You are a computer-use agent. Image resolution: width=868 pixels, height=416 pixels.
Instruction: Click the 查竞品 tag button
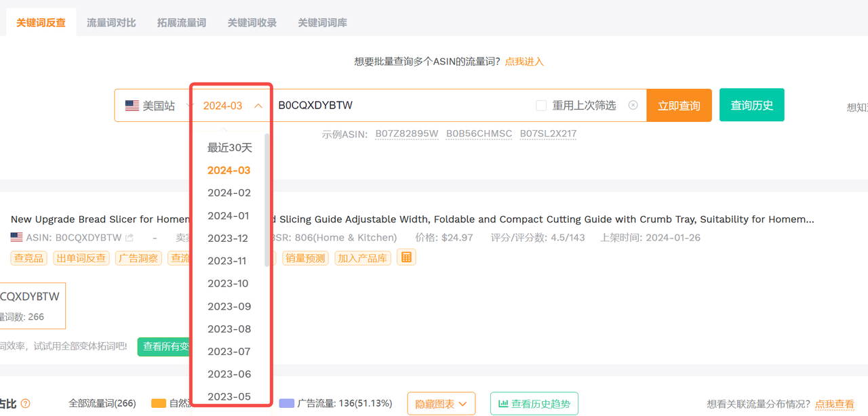click(x=28, y=258)
